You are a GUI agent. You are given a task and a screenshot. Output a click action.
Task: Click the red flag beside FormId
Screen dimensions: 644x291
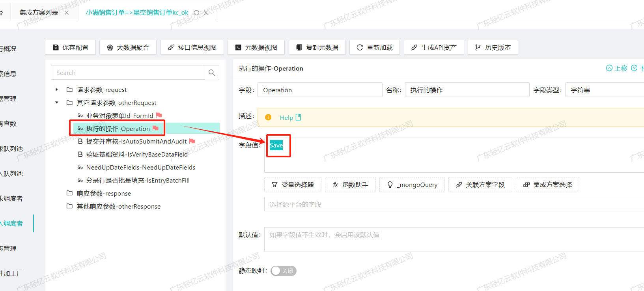click(x=159, y=115)
